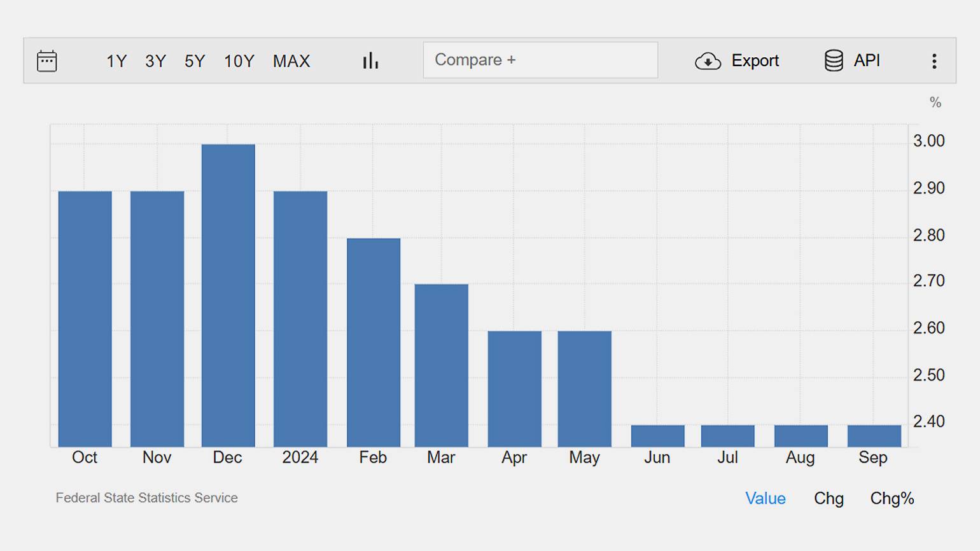Click the May bar in the chart
Viewport: 980px width, 551px height.
point(585,389)
